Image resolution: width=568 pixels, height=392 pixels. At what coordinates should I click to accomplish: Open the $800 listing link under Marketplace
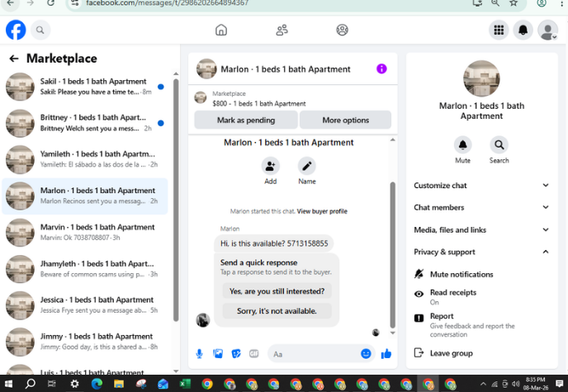[259, 103]
